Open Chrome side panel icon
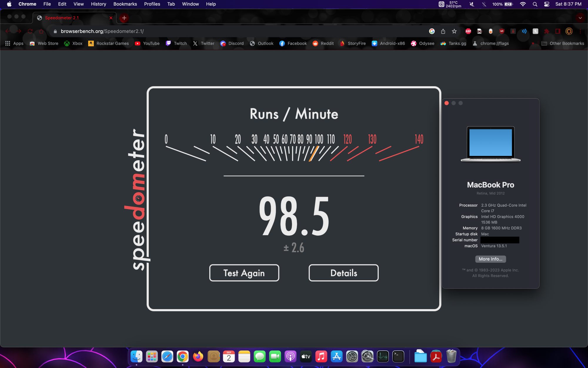The width and height of the screenshot is (588, 368). click(x=558, y=31)
